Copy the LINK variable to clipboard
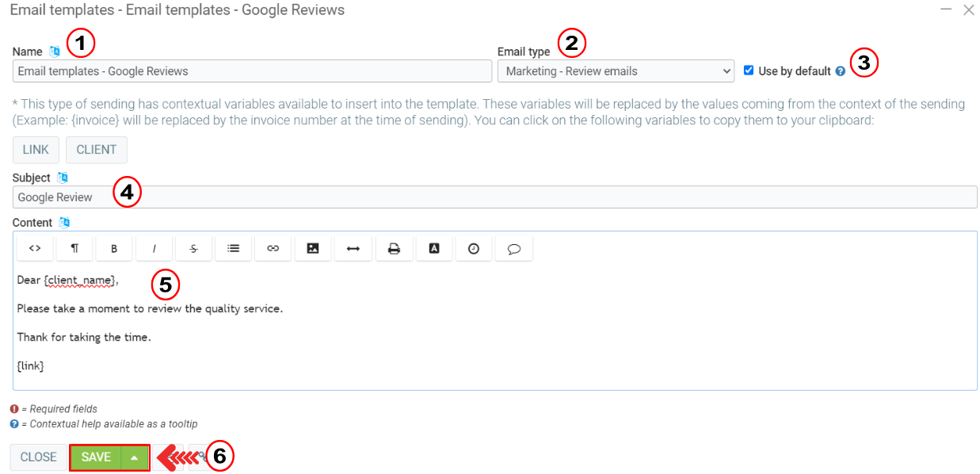The image size is (980, 474). tap(36, 150)
